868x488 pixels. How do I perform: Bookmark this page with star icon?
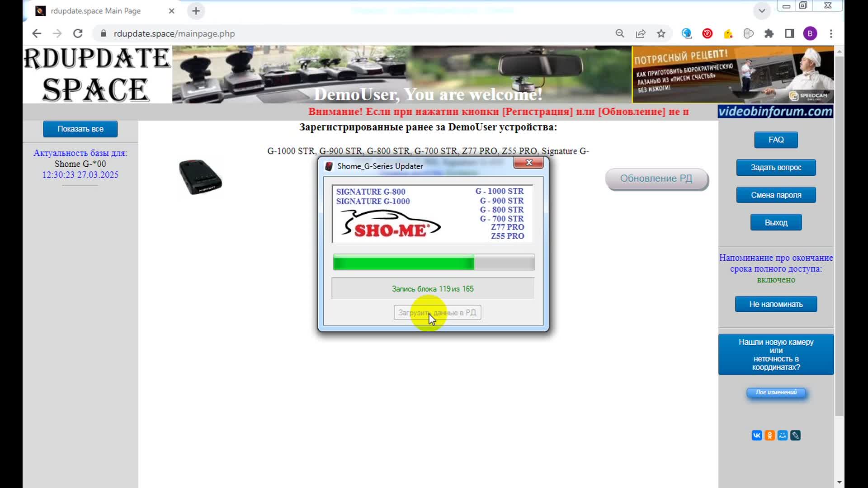661,33
